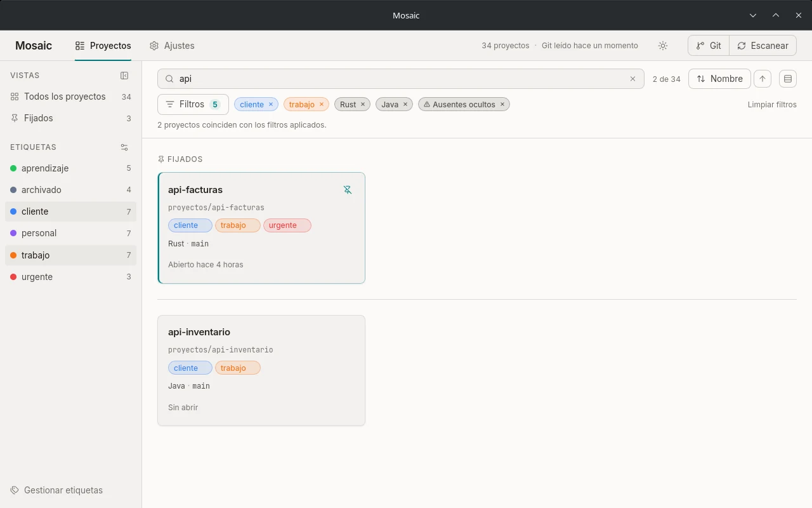Remove the Rust filter chip

coord(363,104)
